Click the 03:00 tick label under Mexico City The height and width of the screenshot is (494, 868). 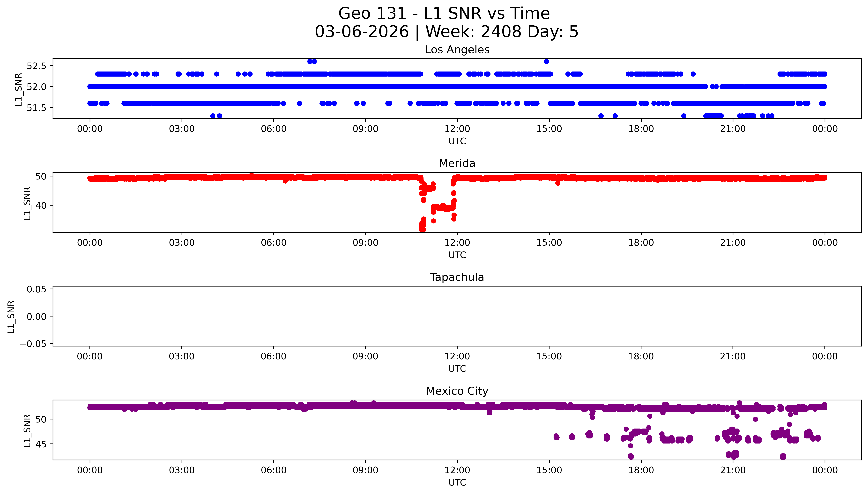[x=182, y=470]
